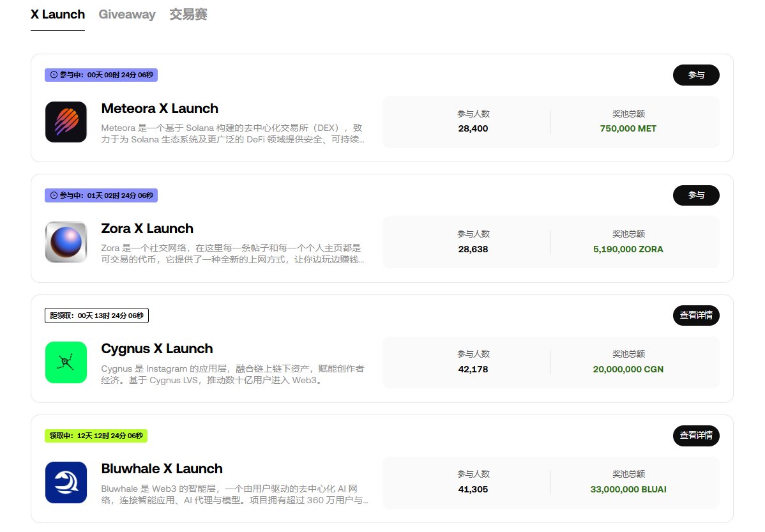Open the Zora X Launch title
The width and height of the screenshot is (765, 532).
[x=148, y=229]
